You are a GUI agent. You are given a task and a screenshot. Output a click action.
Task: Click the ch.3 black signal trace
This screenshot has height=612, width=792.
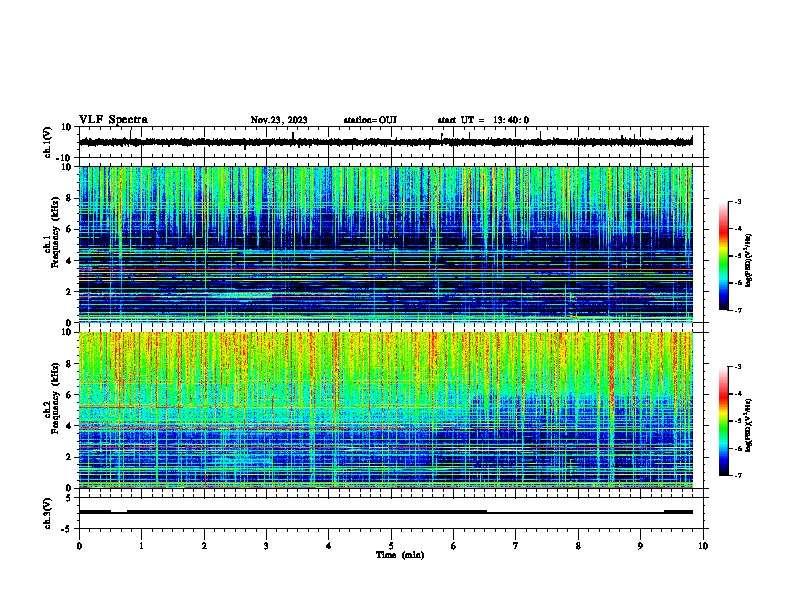pos(385,512)
